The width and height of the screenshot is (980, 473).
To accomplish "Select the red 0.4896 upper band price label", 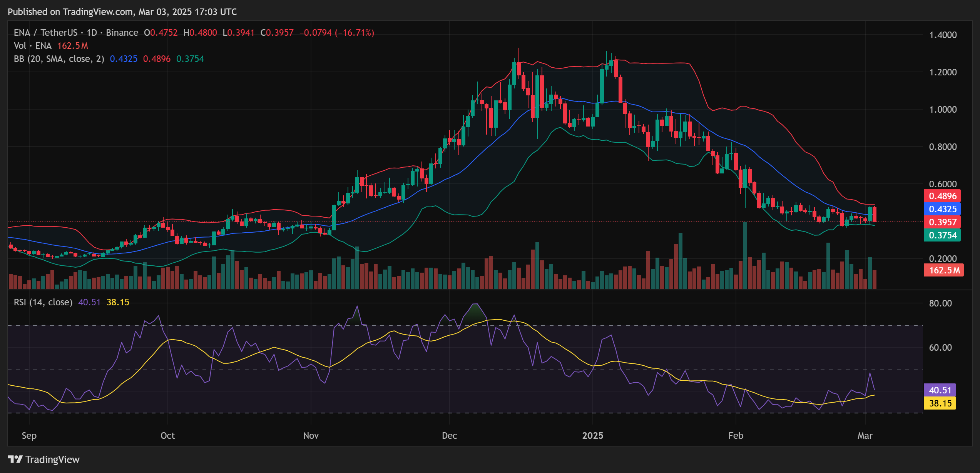I will [x=943, y=196].
